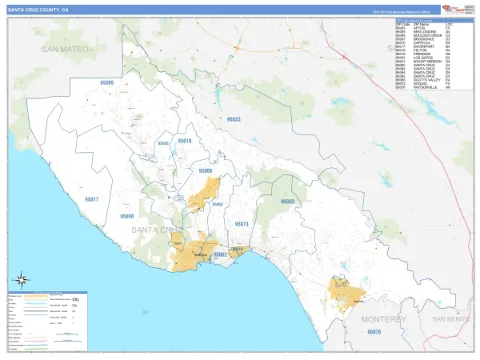Click the large SANTA CRUZ county label
The width and height of the screenshot is (480, 360).
[157, 230]
